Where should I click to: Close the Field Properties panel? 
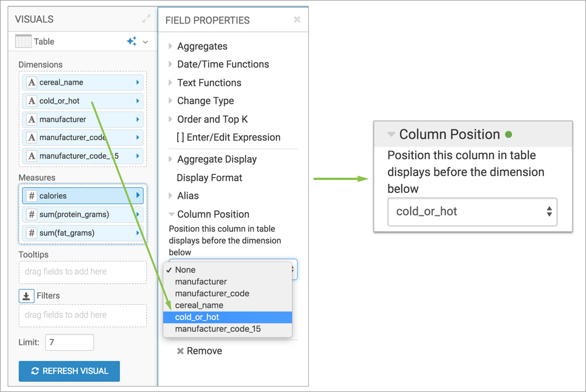pyautogui.click(x=297, y=20)
